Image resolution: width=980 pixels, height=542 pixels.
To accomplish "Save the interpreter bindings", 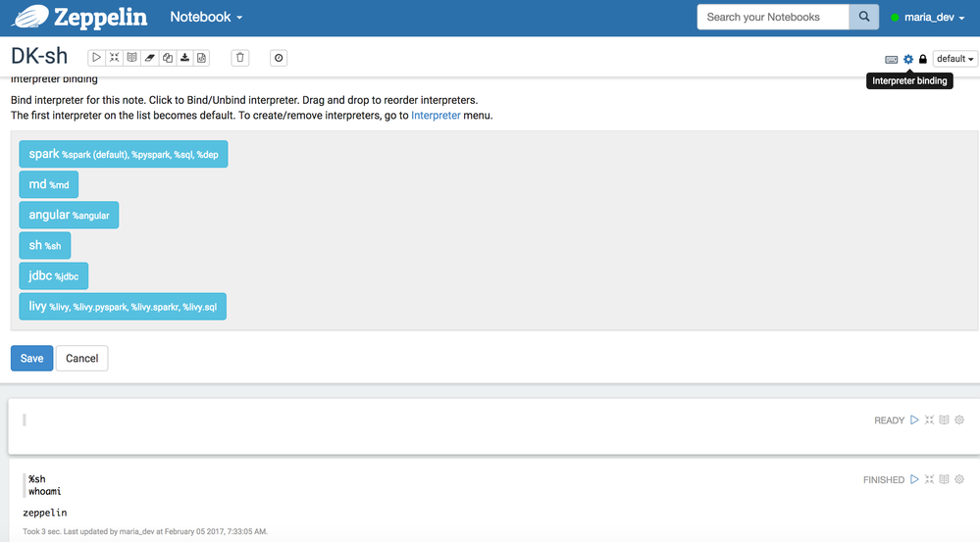I will tap(31, 359).
